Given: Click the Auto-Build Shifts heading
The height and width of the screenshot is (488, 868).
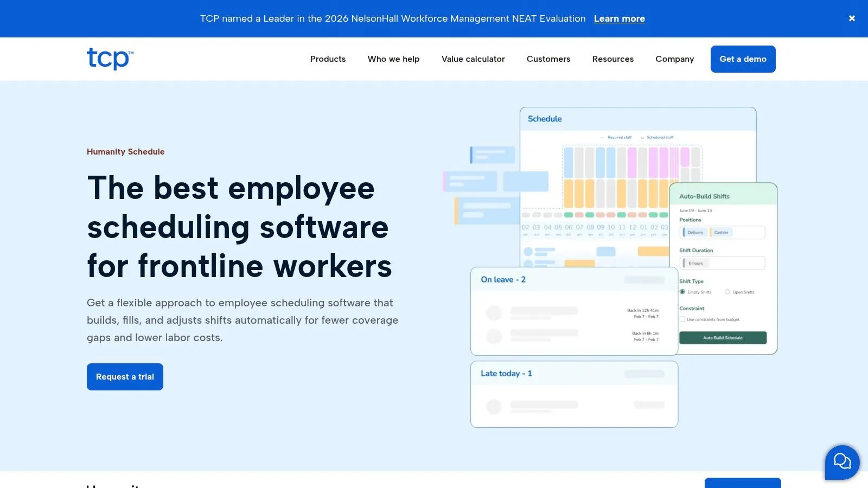Looking at the screenshot, I should click(704, 196).
